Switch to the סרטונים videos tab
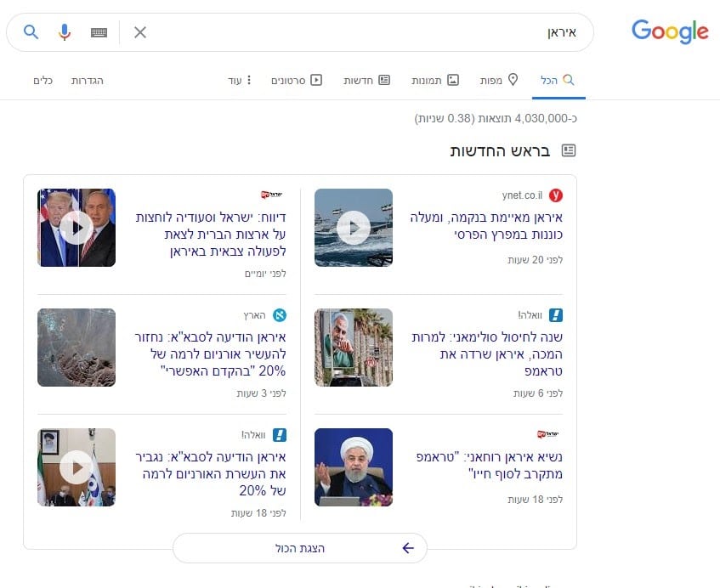Image resolution: width=720 pixels, height=588 pixels. tap(296, 81)
